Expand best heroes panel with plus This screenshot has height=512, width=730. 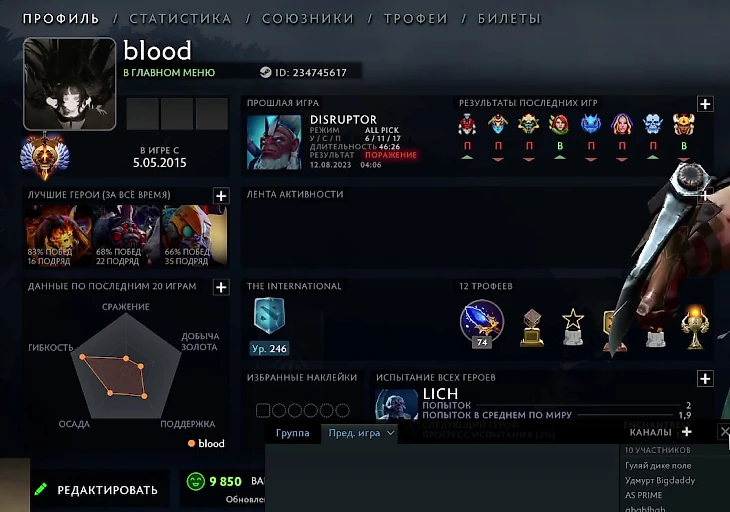point(221,196)
